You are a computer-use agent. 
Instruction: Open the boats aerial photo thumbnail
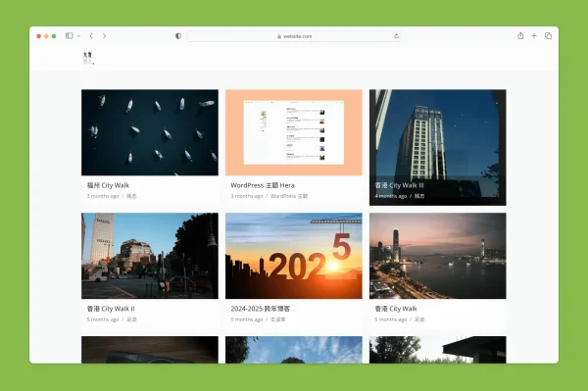pyautogui.click(x=150, y=132)
